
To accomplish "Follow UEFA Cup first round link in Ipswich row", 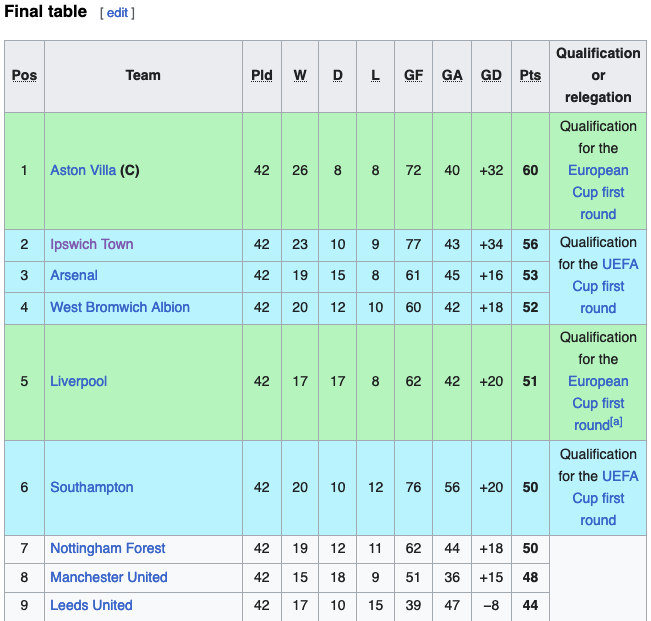I will [x=598, y=286].
